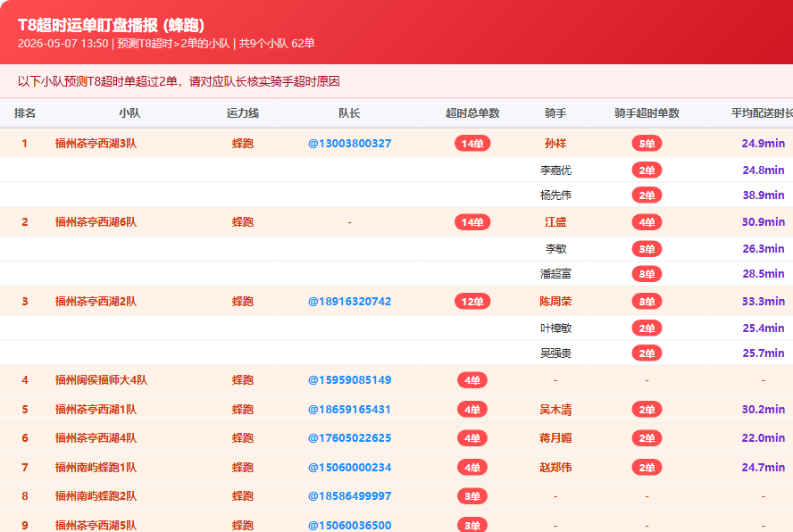The height and width of the screenshot is (532, 793).
Task: Select team 福州南屿蜂跑2队
Action: coord(96,496)
